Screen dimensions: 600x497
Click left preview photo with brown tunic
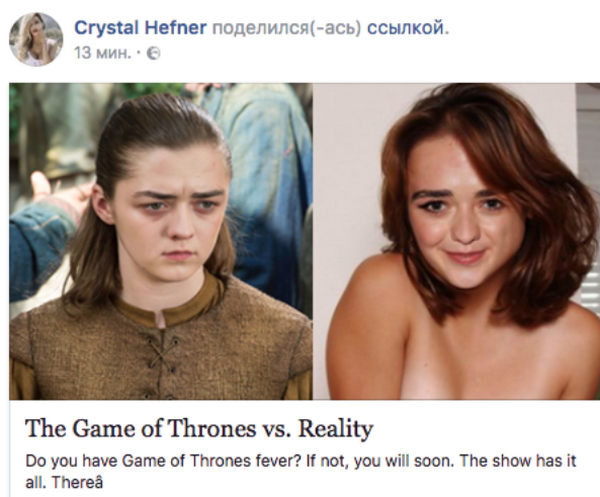click(x=161, y=241)
